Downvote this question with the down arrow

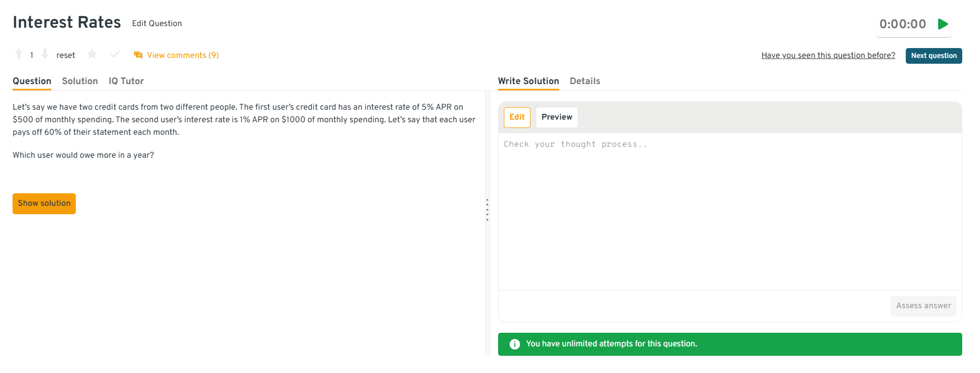pyautogui.click(x=45, y=54)
